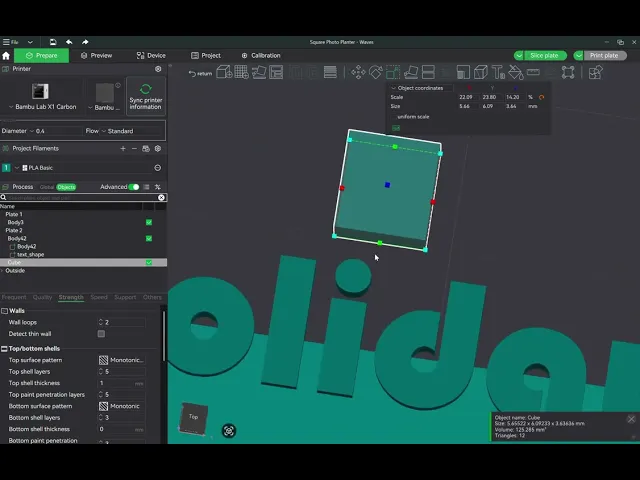Click the Assemble puzzle icon

[596, 72]
